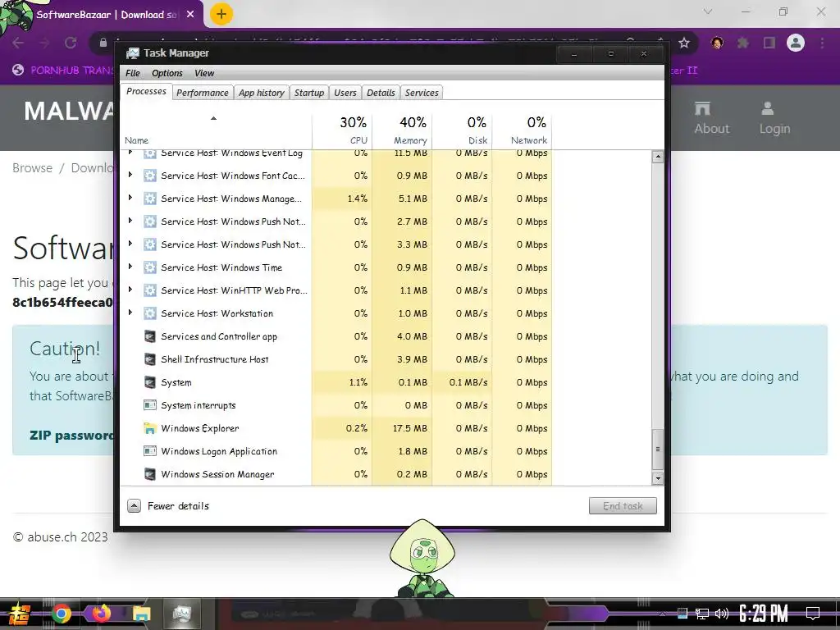
Task: Expand Service Host: WinHTTP Web Proxy row
Action: coord(130,290)
